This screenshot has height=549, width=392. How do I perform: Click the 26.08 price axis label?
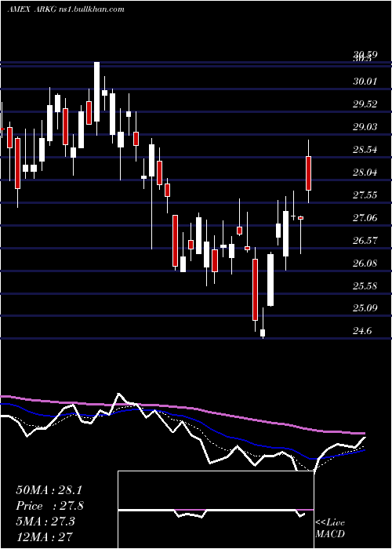365,264
